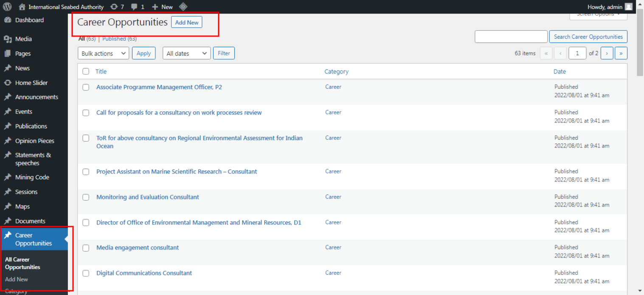This screenshot has width=644, height=295.
Task: Expand the Screen Options panel
Action: click(x=598, y=15)
